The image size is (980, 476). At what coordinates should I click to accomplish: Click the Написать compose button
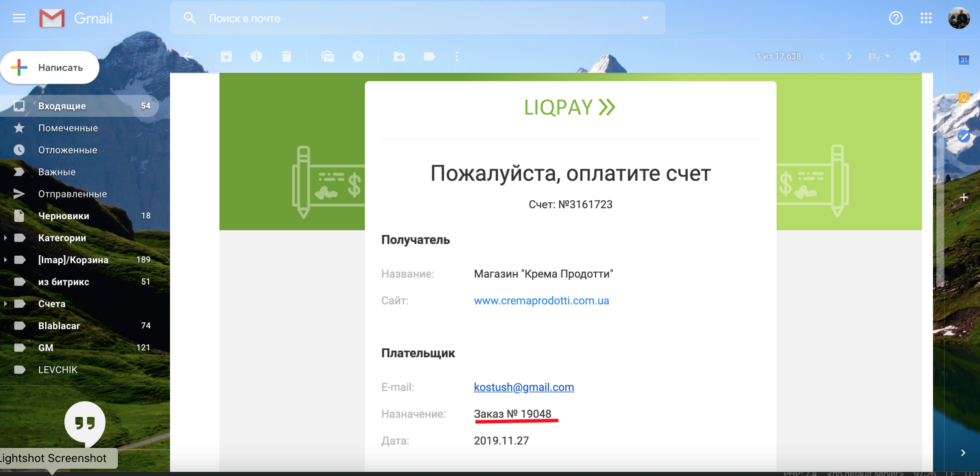pos(50,67)
